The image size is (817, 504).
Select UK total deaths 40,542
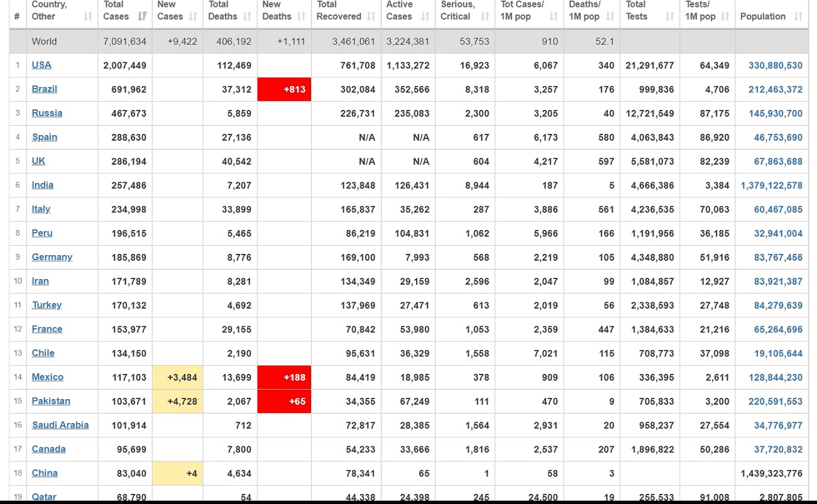(236, 162)
